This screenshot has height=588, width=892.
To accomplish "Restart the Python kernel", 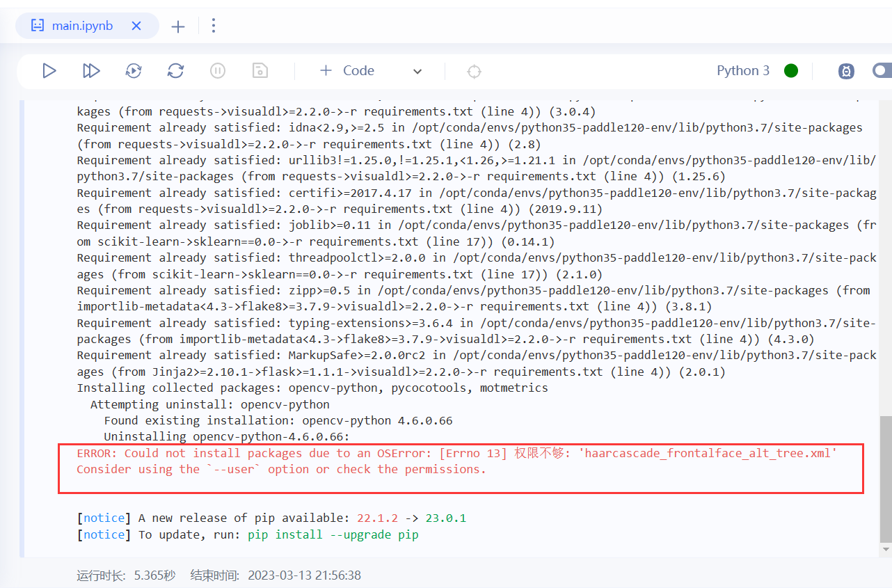I will coord(175,70).
